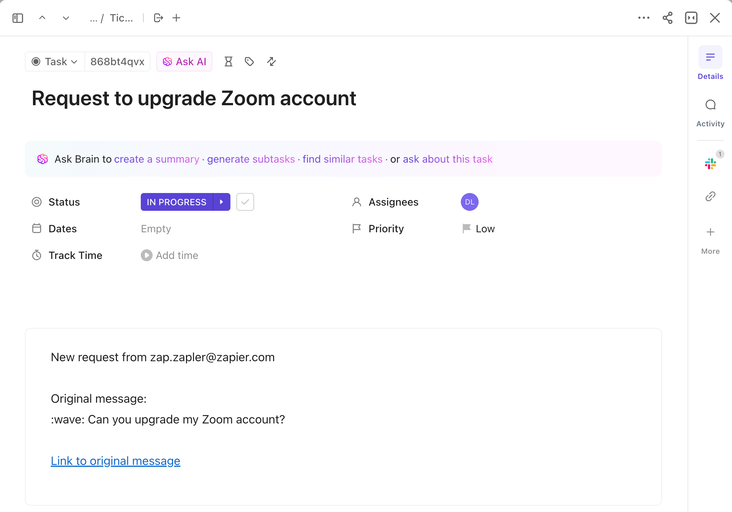Screen dimensions: 732x512
Task: Open the task relationships arrows icon
Action: point(271,62)
